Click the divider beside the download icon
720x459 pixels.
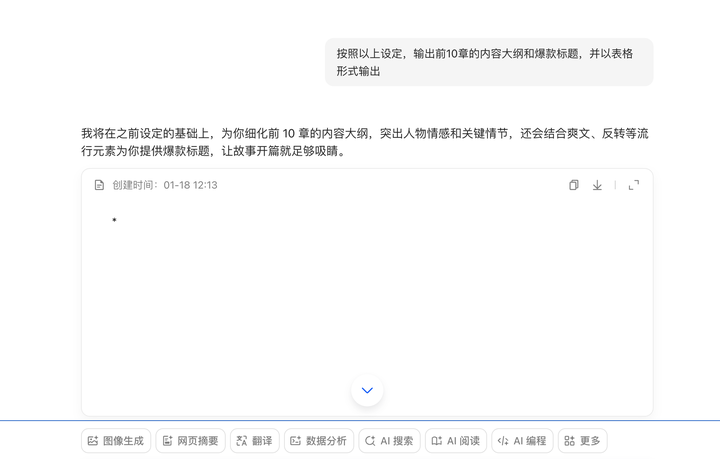(615, 185)
